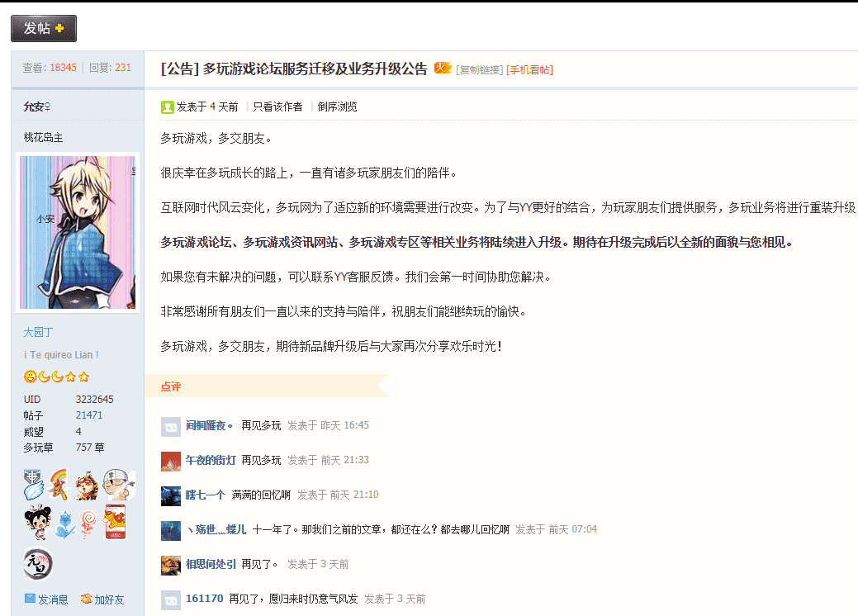The height and width of the screenshot is (616, 858).
Task: Open the profile of user 161170
Action: (205, 599)
